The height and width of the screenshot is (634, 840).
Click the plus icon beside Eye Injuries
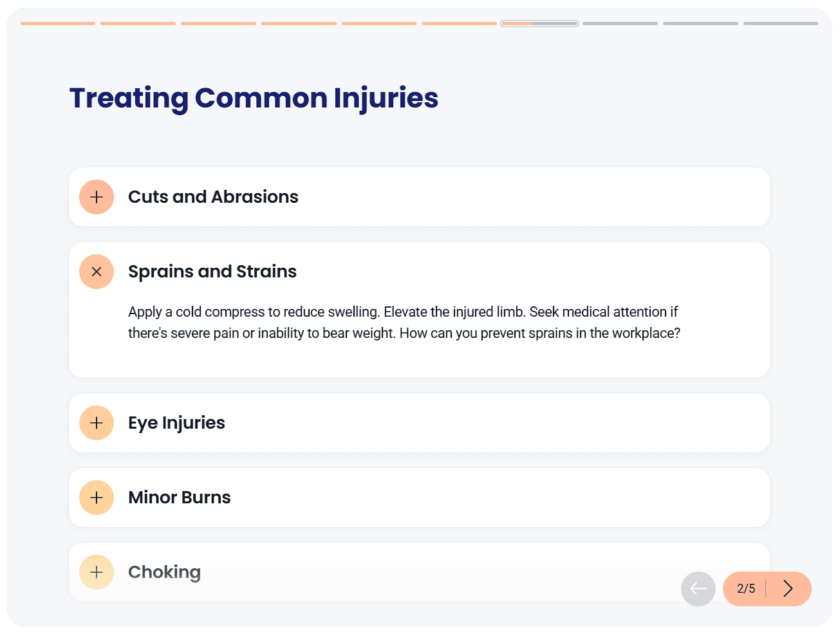[x=97, y=423]
